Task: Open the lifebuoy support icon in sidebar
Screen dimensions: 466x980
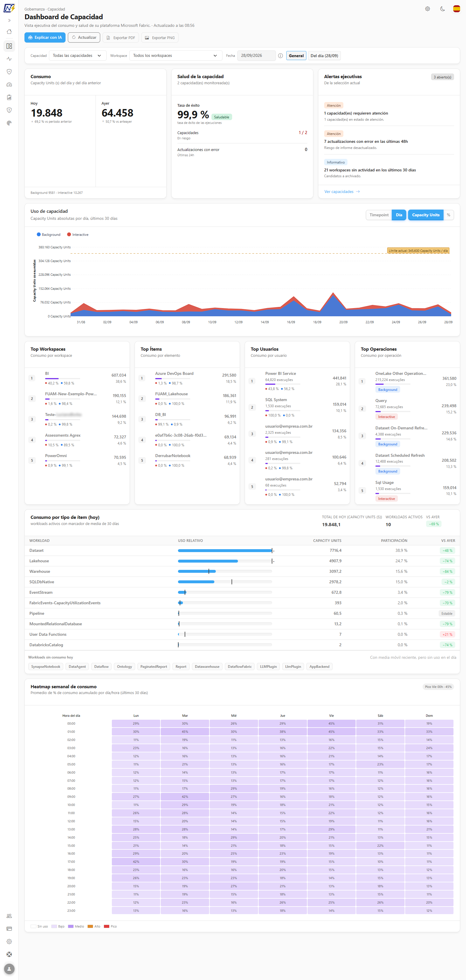Action: tap(9, 954)
